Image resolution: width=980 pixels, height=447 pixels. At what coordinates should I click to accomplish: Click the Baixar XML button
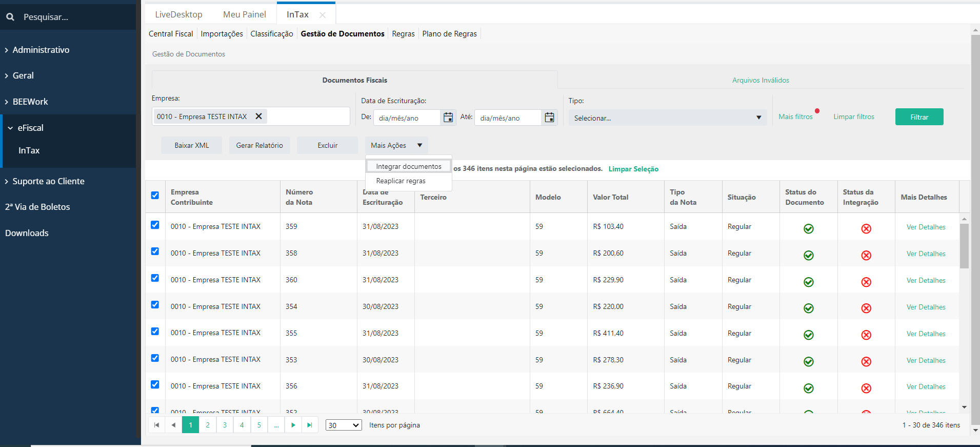tap(192, 145)
